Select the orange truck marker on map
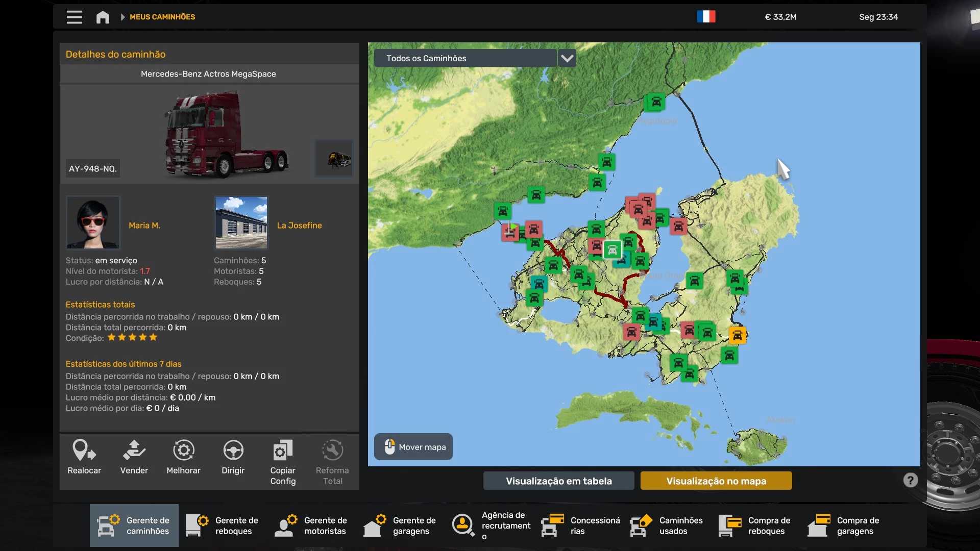The width and height of the screenshot is (980, 551). tap(737, 335)
